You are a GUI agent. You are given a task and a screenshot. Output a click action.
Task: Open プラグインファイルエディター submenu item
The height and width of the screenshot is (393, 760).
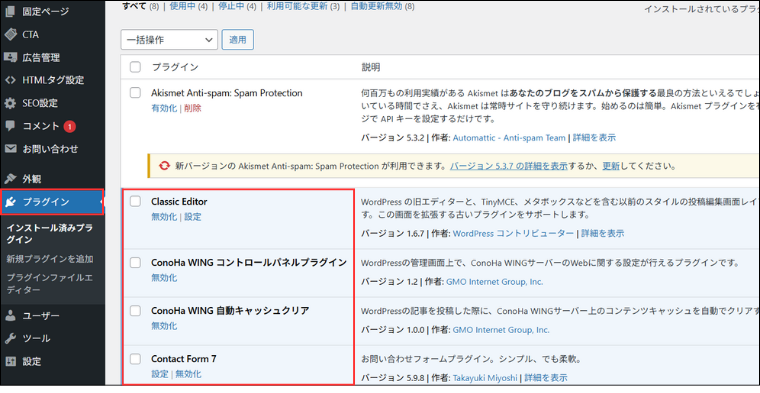[x=49, y=283]
